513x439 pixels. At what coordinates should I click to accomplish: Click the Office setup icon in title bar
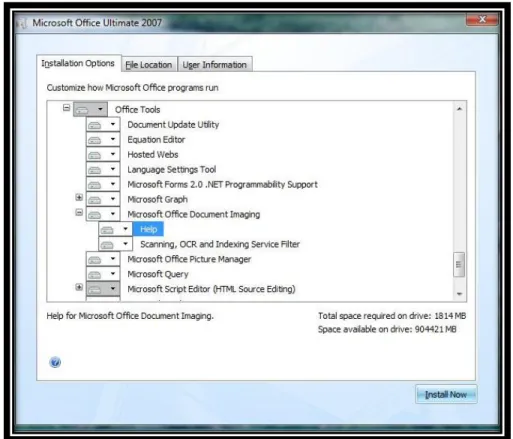22,23
